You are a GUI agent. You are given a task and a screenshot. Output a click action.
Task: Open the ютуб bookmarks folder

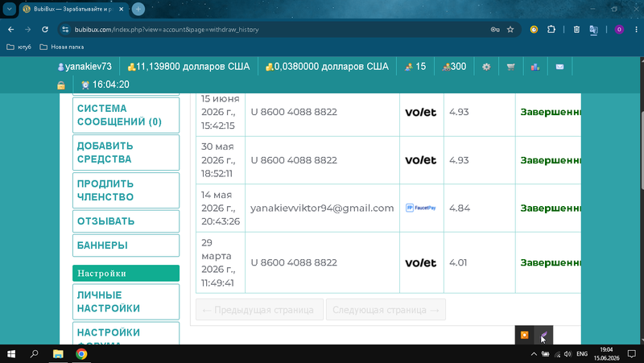[x=19, y=47]
